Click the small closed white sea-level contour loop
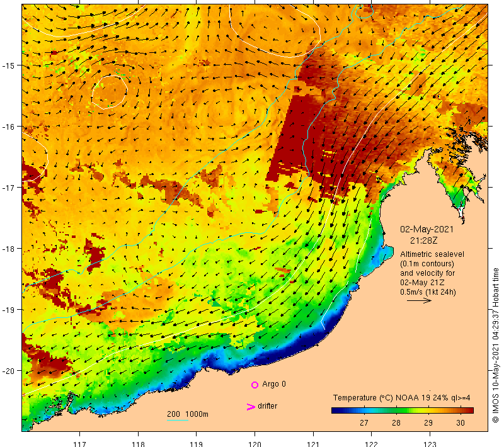Image resolution: width=504 pixels, height=447 pixels. click(x=109, y=92)
